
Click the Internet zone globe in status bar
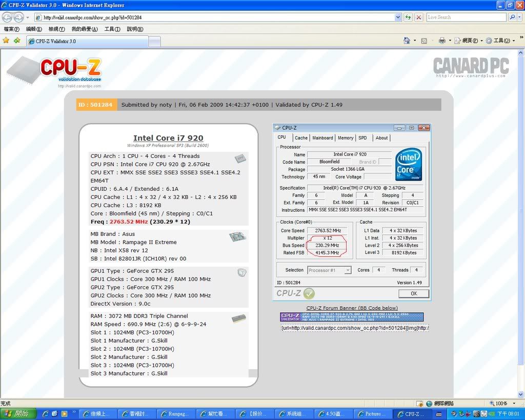click(429, 404)
